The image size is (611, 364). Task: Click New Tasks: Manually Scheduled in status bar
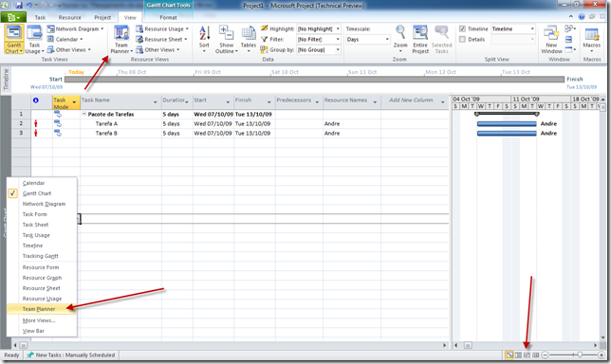pyautogui.click(x=71, y=355)
